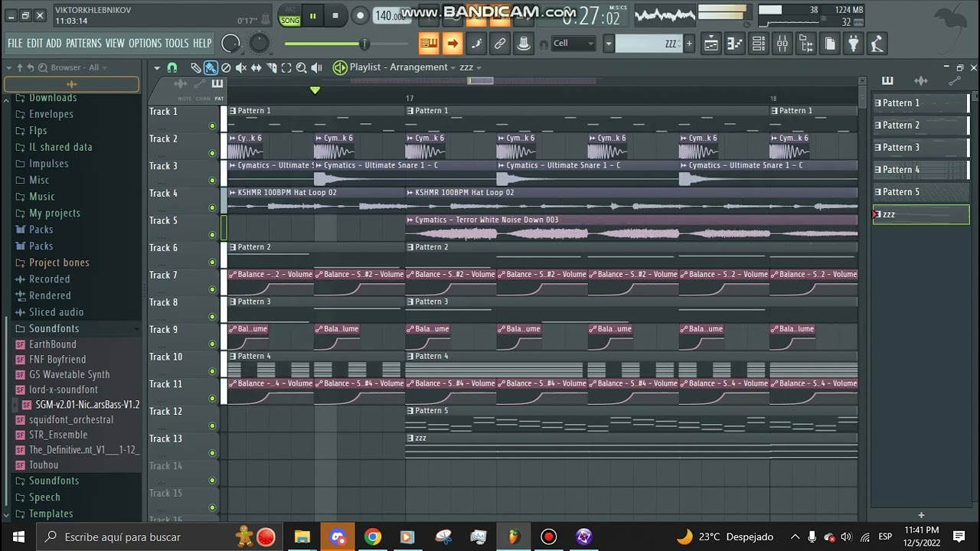
Task: Select the Paint brush tool in playlist
Action: pos(211,68)
